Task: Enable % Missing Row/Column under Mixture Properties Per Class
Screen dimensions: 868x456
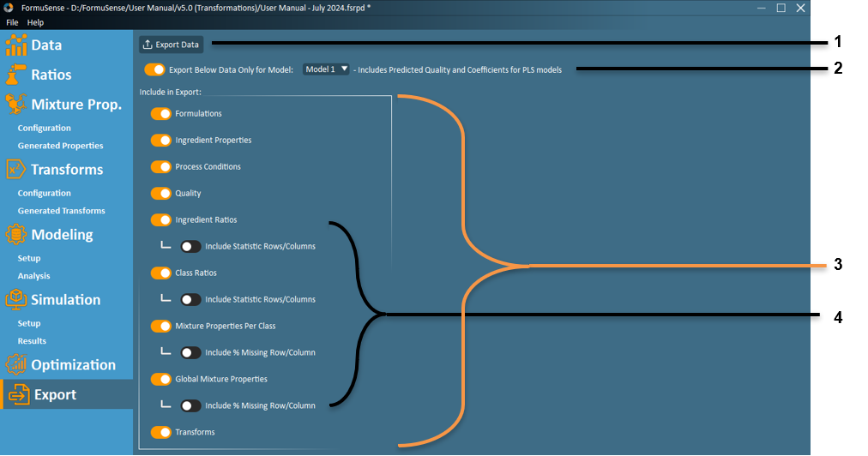Action: click(191, 352)
